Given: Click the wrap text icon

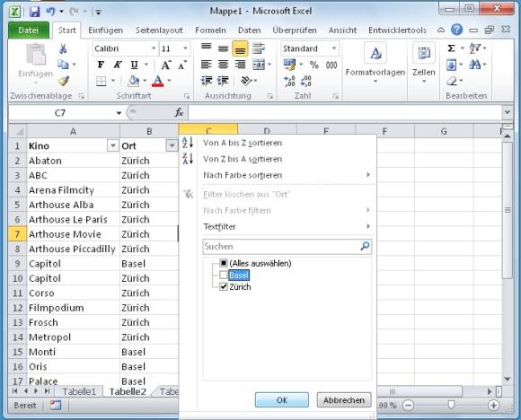Looking at the screenshot, I should pos(259,48).
